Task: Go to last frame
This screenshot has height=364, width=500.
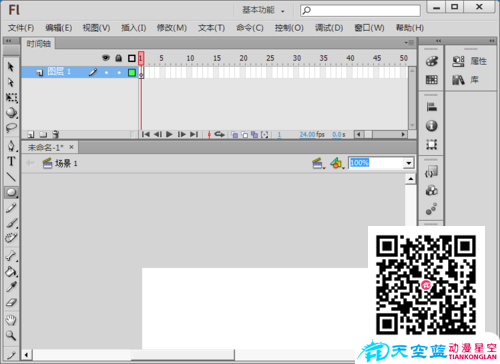Action: tap(194, 134)
